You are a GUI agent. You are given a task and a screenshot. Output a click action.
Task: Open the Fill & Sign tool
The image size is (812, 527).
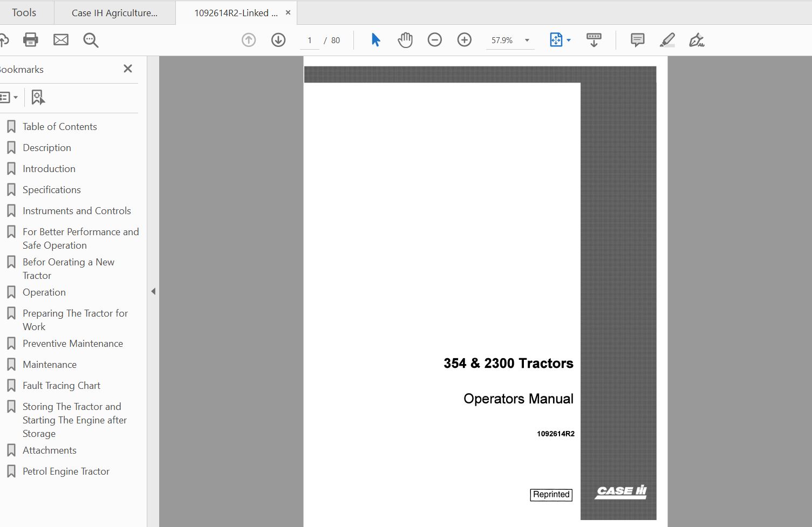(x=696, y=39)
